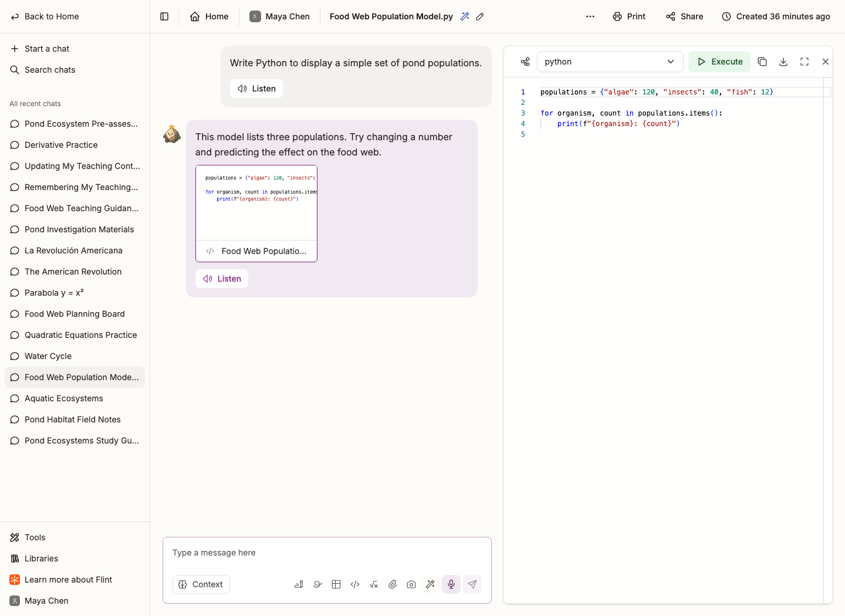Click Back to Home
Image resolution: width=845 pixels, height=616 pixels.
tap(45, 16)
